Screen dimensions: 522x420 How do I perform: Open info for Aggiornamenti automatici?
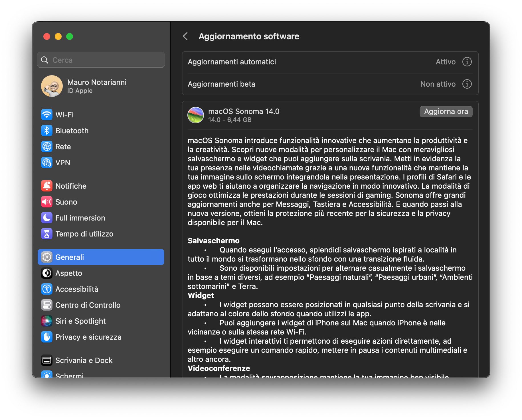467,62
